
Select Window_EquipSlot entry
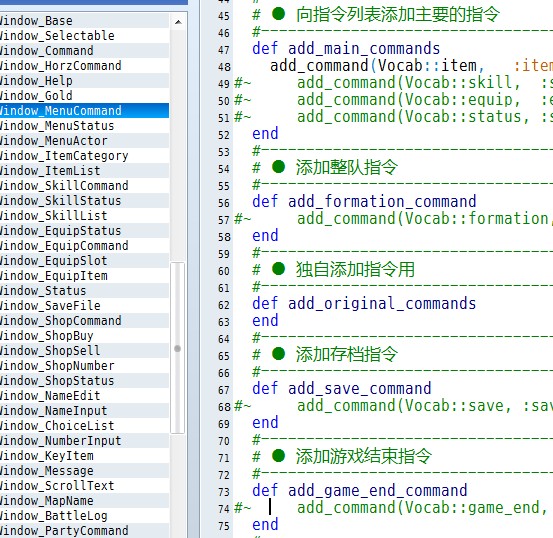(x=84, y=261)
